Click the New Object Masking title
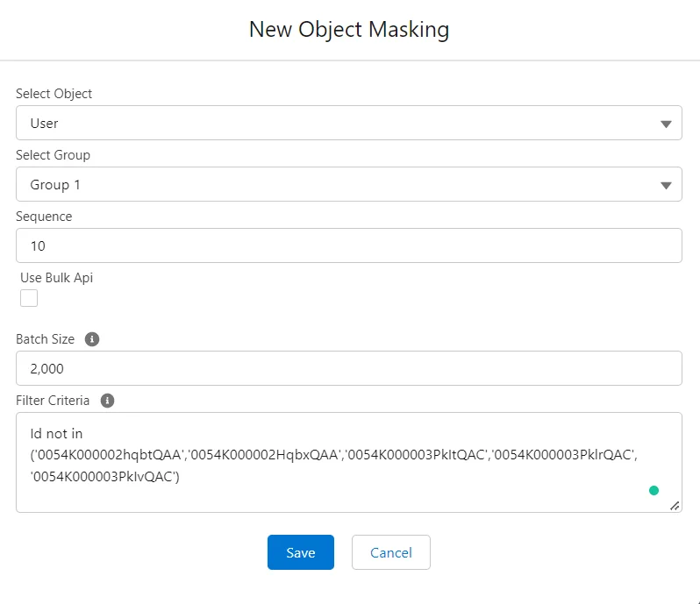This screenshot has height=604, width=700. tap(349, 30)
